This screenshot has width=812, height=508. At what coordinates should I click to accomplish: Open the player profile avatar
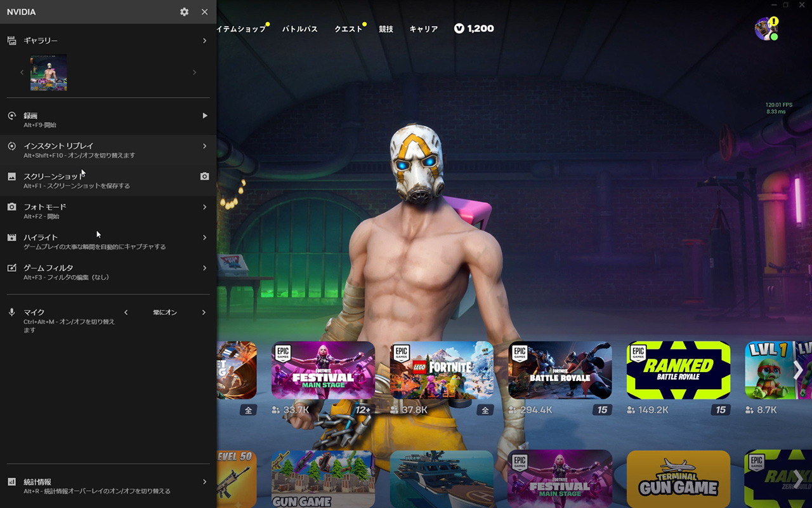[765, 29]
